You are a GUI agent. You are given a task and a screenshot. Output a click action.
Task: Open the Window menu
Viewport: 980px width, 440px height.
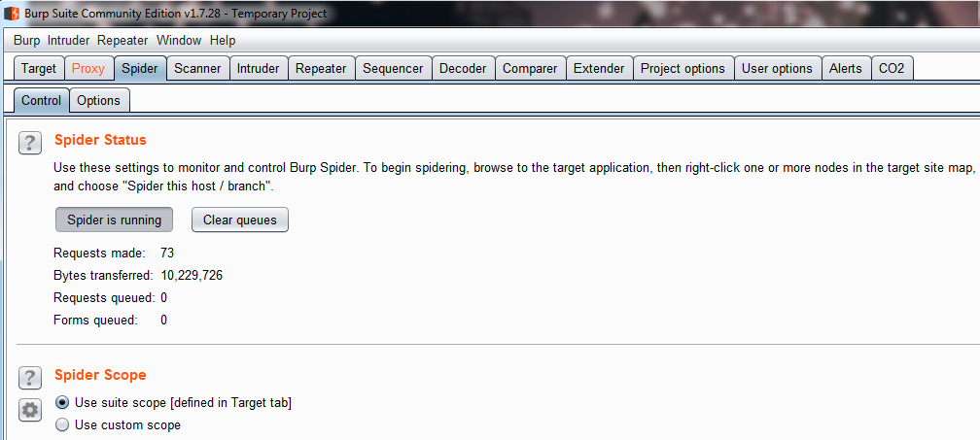(179, 41)
